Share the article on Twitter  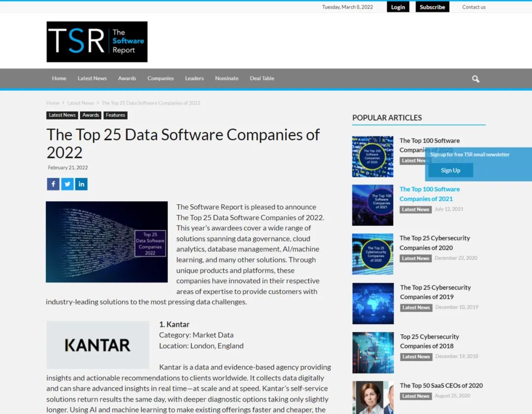click(67, 184)
